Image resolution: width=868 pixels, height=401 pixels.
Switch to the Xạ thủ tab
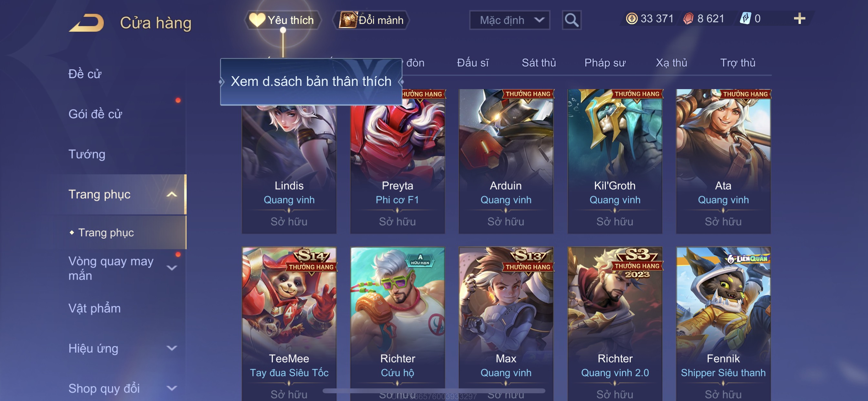[x=671, y=63]
